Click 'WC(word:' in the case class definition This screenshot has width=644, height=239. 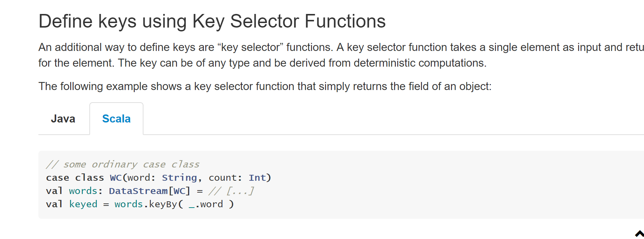pyautogui.click(x=133, y=178)
